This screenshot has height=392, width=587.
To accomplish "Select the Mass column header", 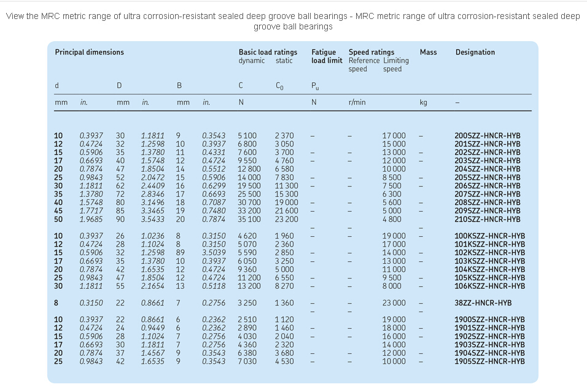I will tap(428, 52).
